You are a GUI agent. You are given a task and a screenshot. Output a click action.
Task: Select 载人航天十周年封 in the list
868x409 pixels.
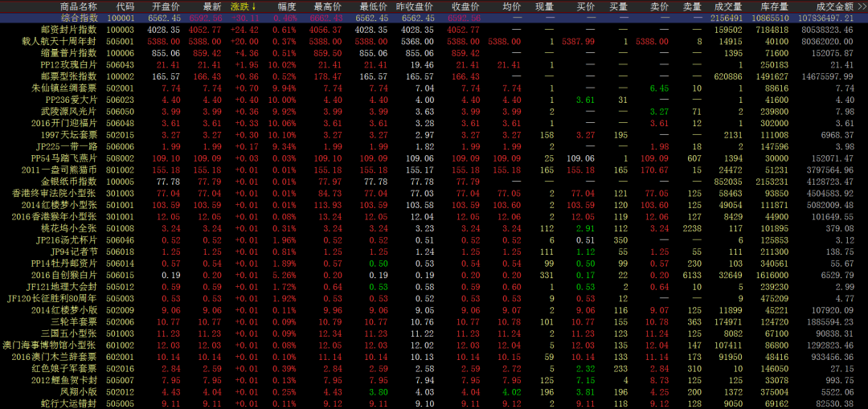pos(59,41)
